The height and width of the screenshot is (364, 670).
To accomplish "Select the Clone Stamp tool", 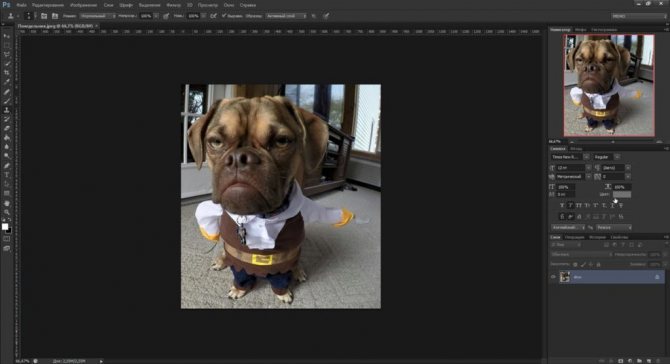I will point(6,110).
